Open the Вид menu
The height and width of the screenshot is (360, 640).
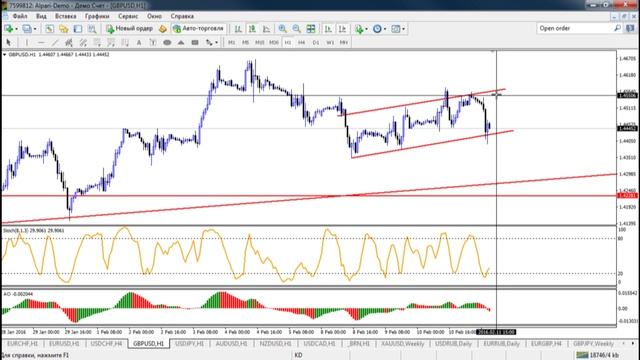[41, 16]
